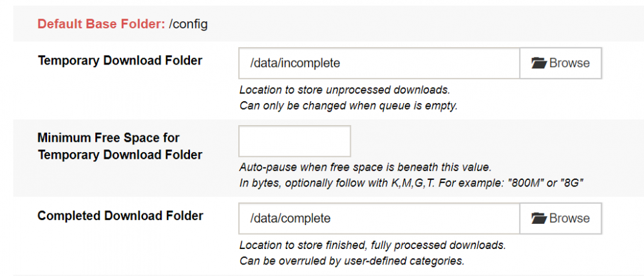The image size is (644, 276).
Task: Click the word Browse in upper button
Action: click(x=569, y=63)
